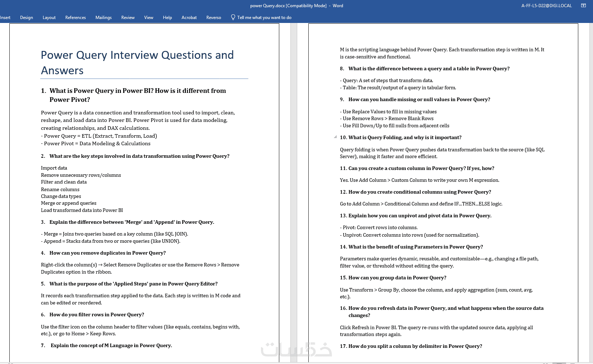Viewport: 593px width, 364px height.
Task: Click the line 'Power Pivot = Data Modeling & Calculations'
Action: click(96, 143)
